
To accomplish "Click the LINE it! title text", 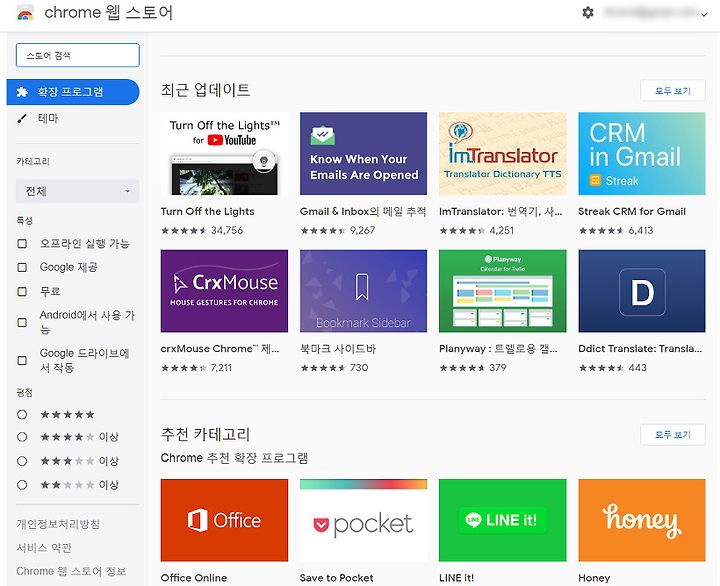I will coord(456,578).
